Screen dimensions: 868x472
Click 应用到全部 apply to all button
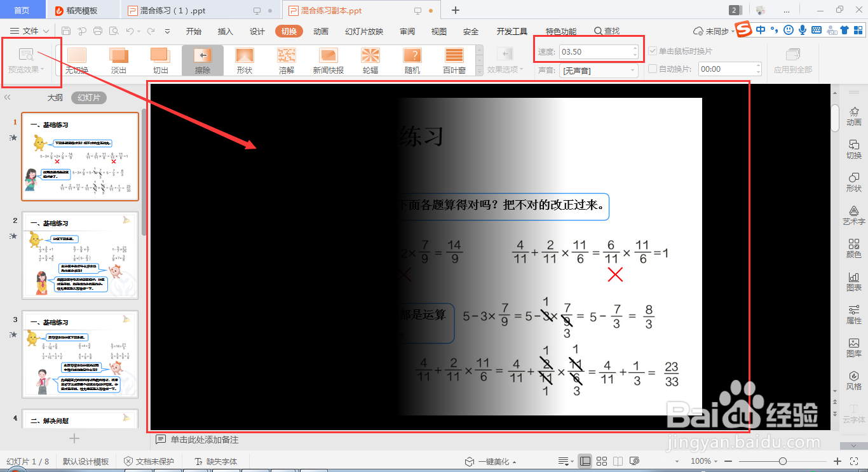pos(792,61)
